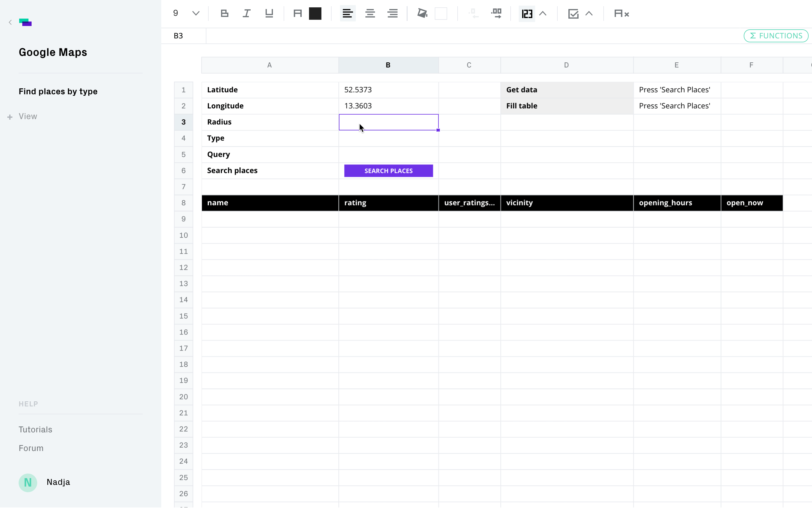Open the white fill color swatch
The image size is (812, 508).
[441, 14]
